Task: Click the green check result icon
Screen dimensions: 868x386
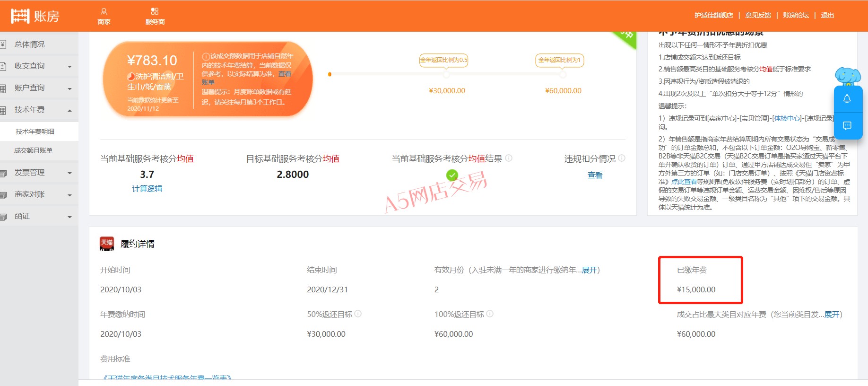Action: (x=452, y=175)
